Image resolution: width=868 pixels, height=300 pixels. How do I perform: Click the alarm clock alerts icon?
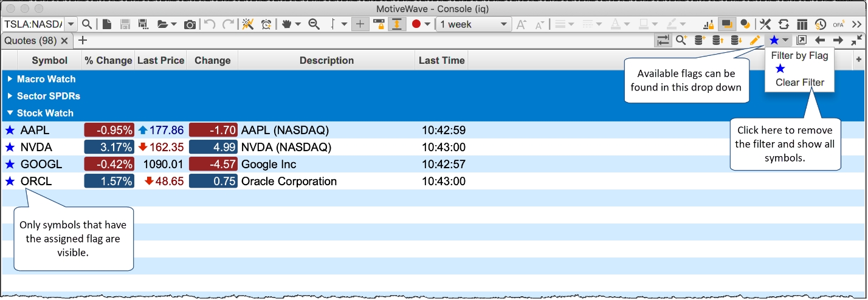266,24
